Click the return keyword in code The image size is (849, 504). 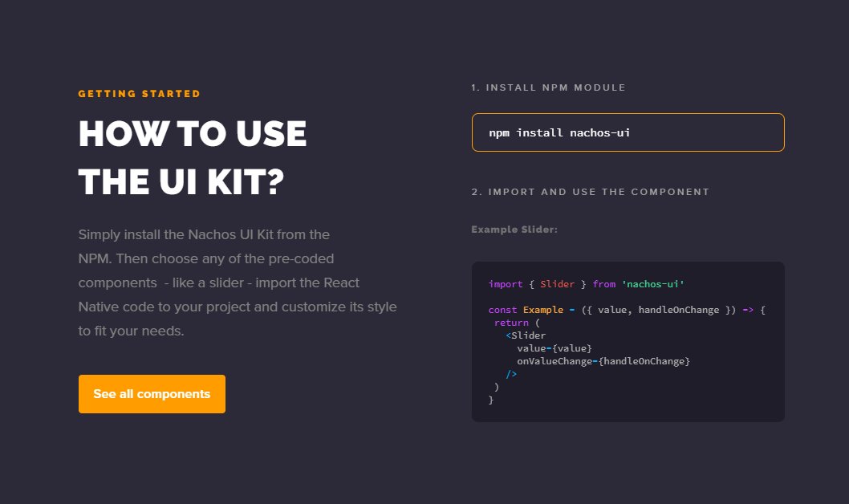click(x=511, y=323)
